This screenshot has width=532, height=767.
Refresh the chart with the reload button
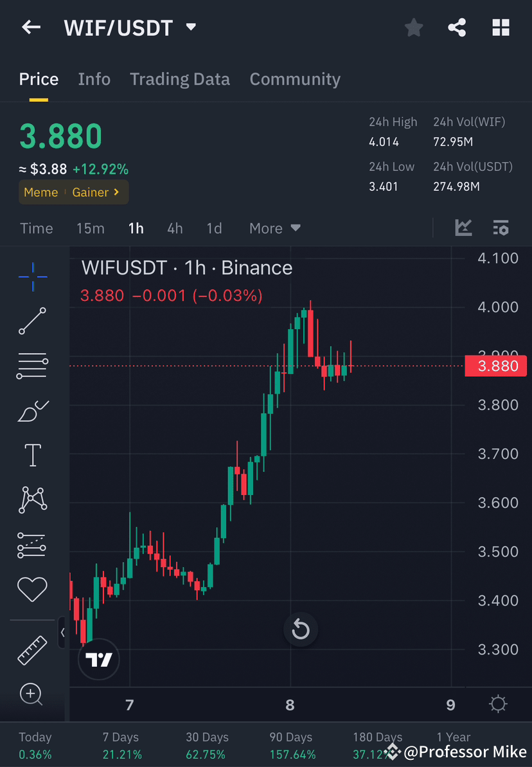click(301, 629)
